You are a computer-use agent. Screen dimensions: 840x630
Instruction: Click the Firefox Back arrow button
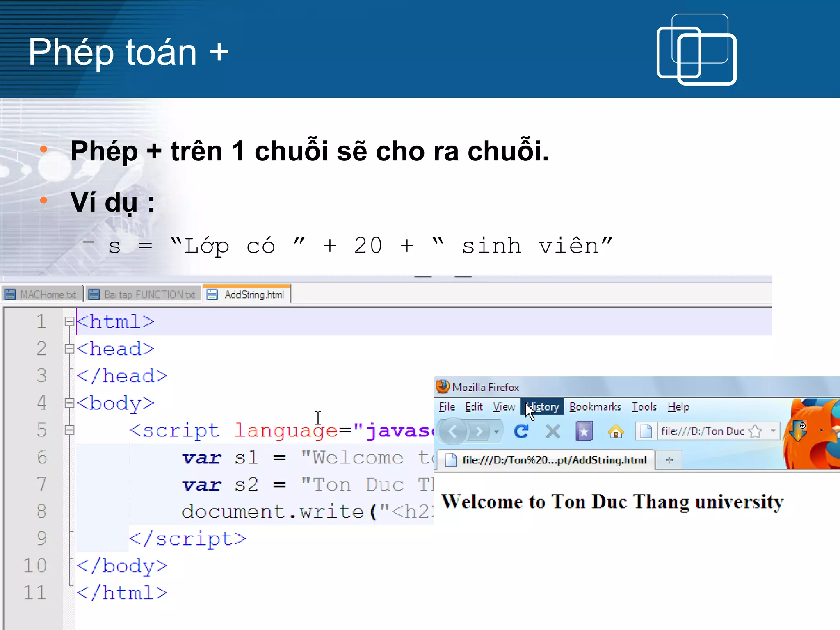point(453,431)
